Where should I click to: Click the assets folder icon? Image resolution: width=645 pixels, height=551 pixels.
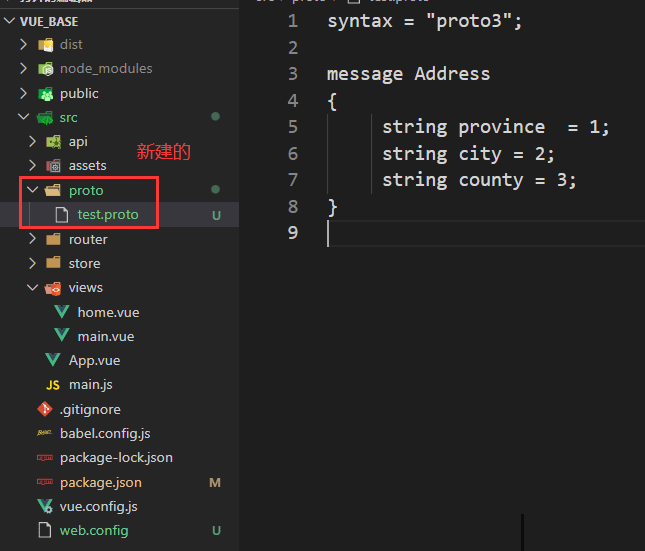(53, 166)
